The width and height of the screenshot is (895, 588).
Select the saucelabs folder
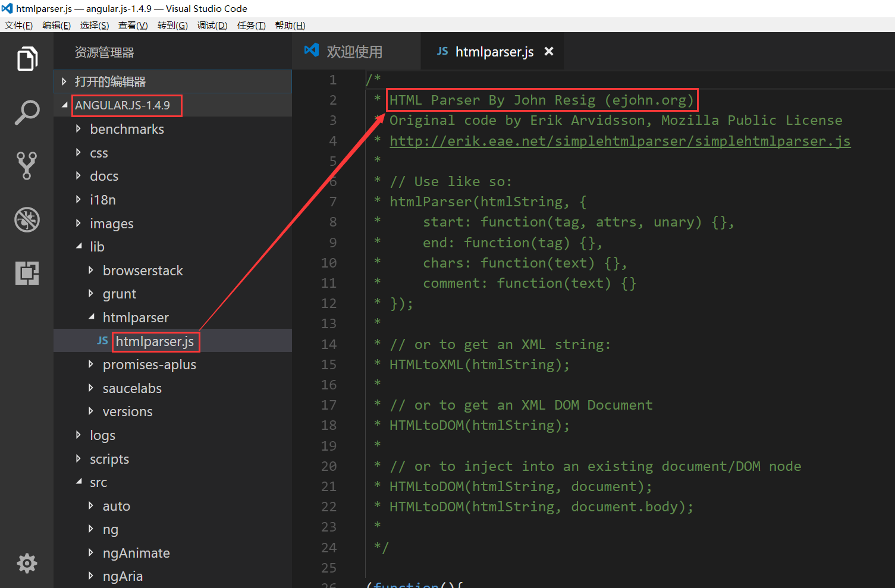click(x=172, y=388)
